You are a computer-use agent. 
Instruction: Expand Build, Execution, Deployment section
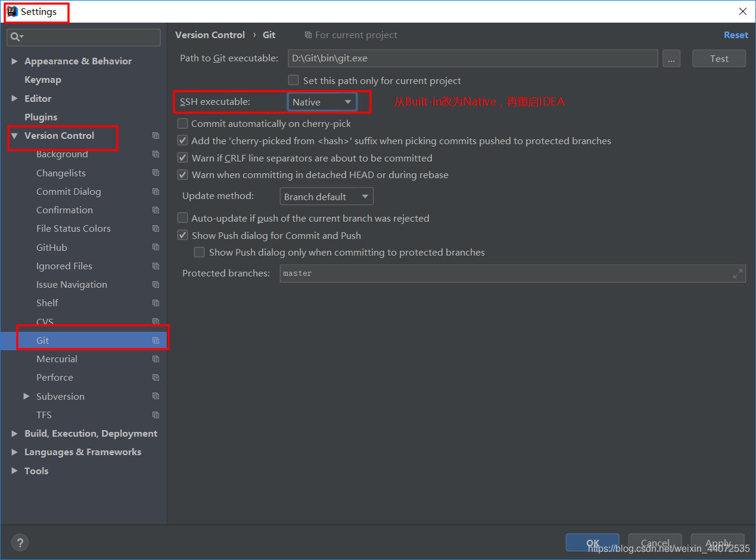pos(14,434)
